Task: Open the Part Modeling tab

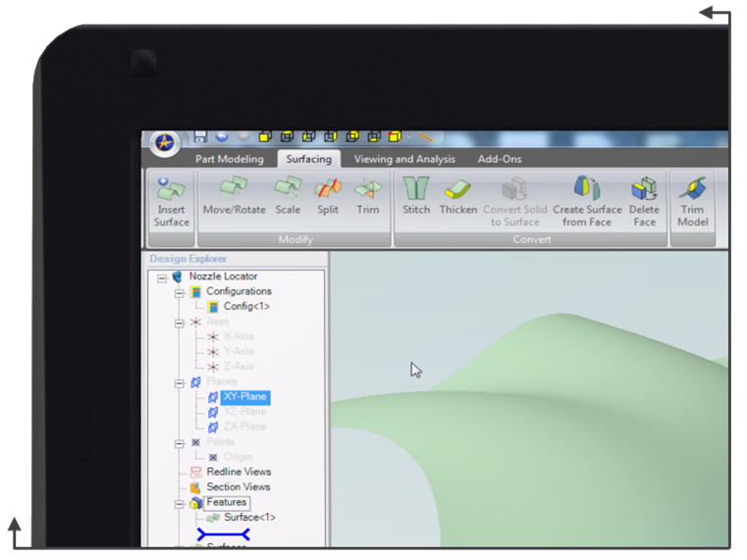Action: coord(229,159)
